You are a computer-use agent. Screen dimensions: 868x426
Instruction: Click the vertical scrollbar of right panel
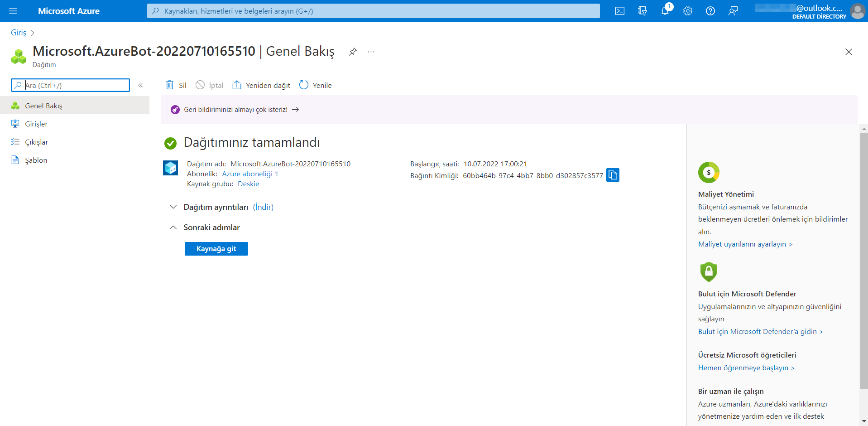click(864, 261)
